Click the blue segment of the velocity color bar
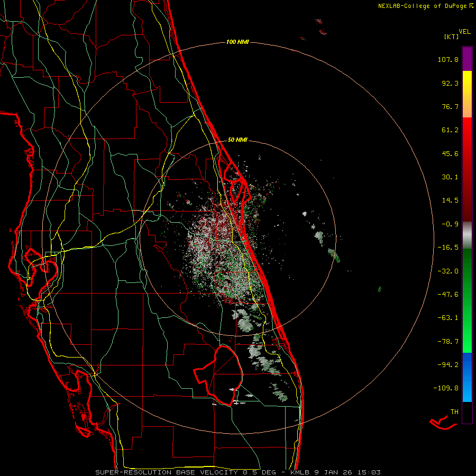Viewport: 476px width, 476px height. pos(467,377)
